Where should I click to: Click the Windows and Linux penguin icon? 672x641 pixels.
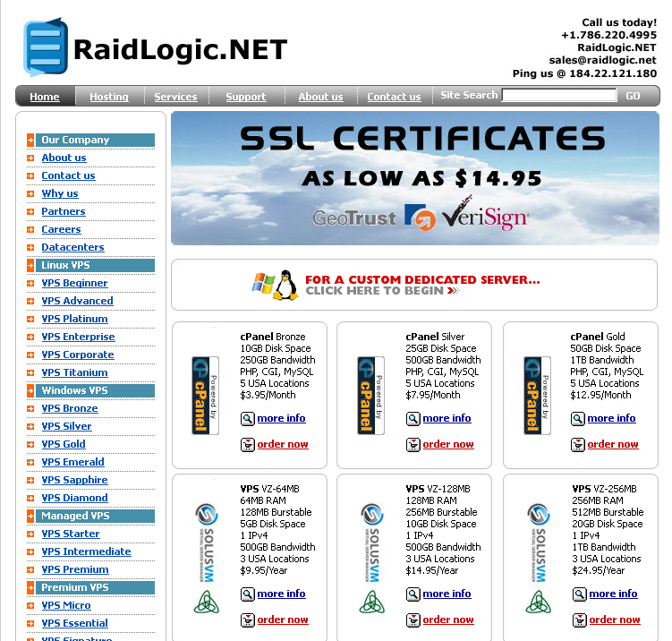click(275, 285)
